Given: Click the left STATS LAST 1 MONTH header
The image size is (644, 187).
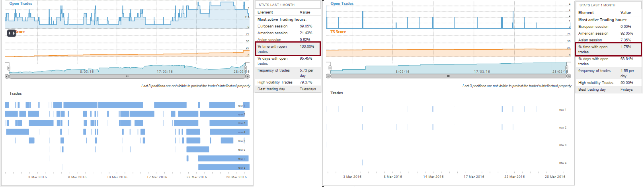Looking at the screenshot, I should click(277, 5).
